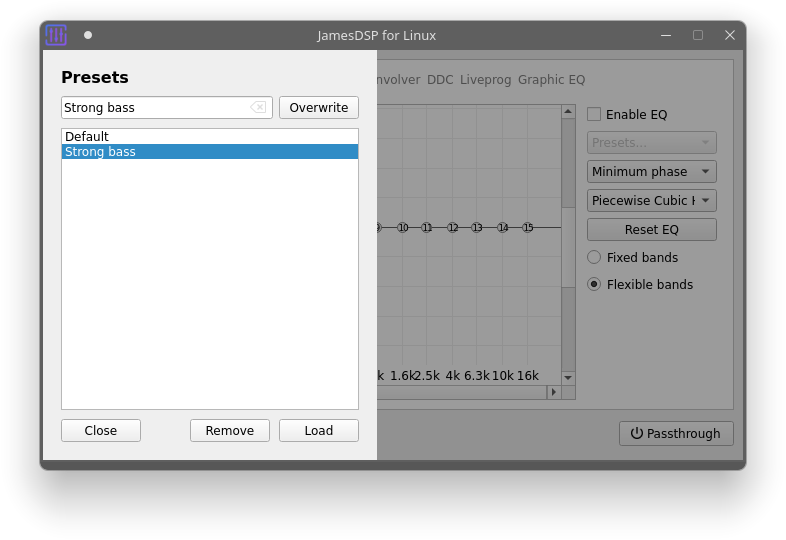
Task: Click the EQ graph scroll down arrow
Action: (568, 378)
